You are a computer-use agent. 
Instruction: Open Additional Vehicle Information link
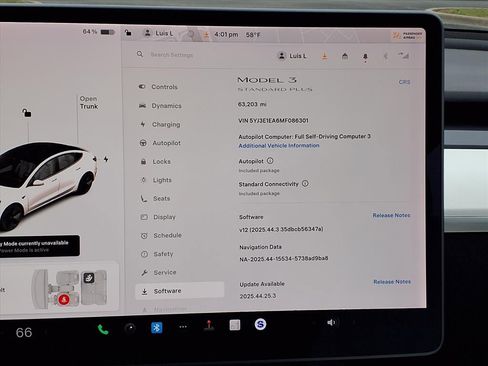(x=279, y=146)
